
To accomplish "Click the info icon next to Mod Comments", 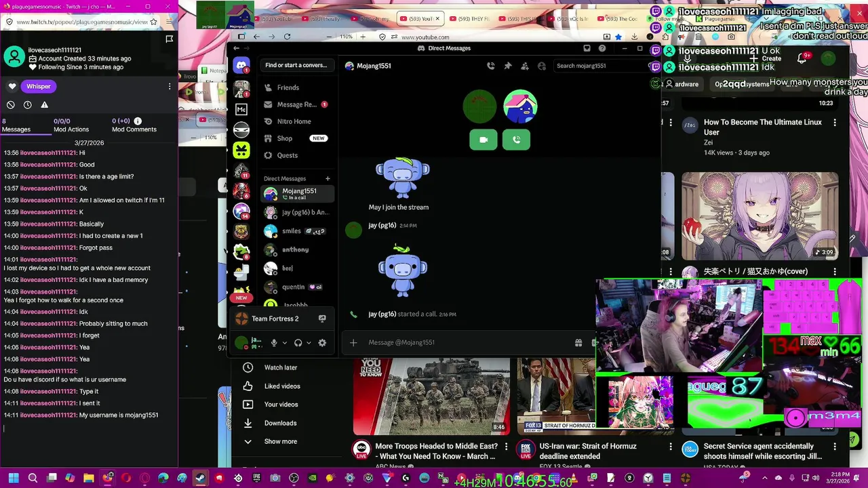I will coord(138,121).
